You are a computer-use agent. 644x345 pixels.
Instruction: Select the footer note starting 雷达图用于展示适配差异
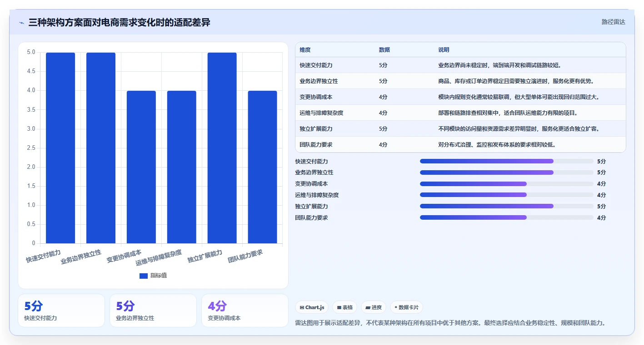coord(450,323)
